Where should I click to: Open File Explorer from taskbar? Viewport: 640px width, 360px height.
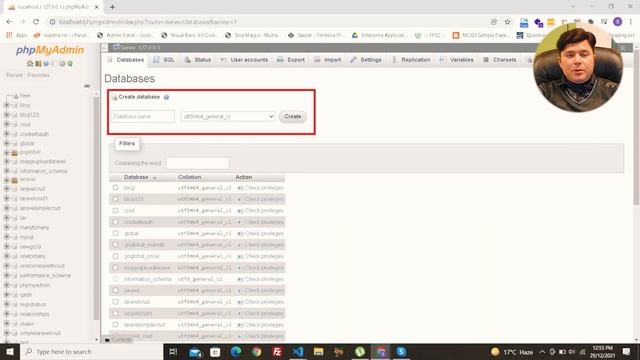point(318,352)
